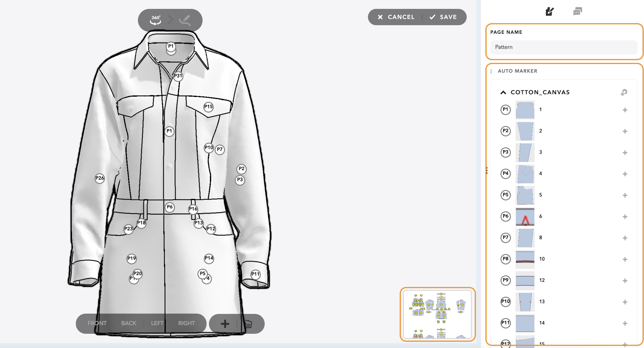Switch to the FRONT view
The height and width of the screenshot is (348, 644).
(97, 323)
